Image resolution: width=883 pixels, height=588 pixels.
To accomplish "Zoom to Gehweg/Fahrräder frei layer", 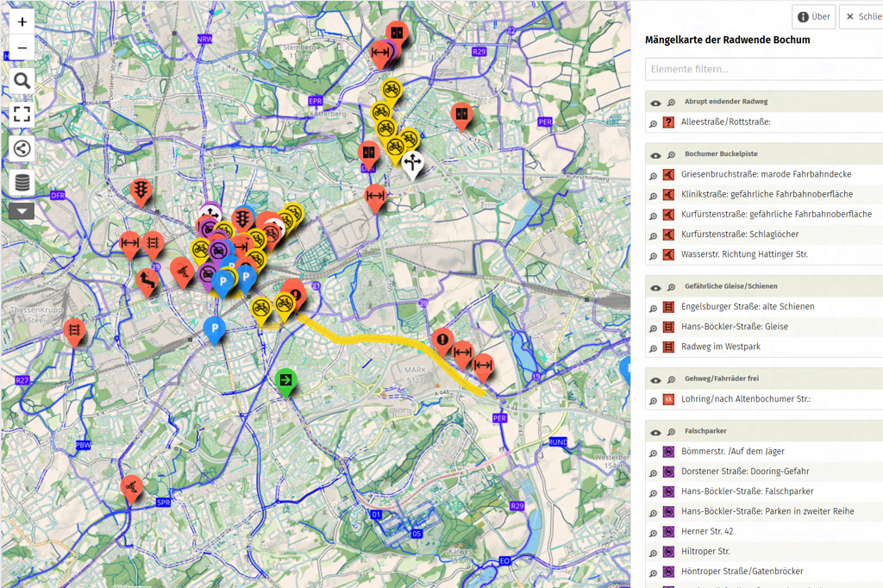I will point(671,380).
